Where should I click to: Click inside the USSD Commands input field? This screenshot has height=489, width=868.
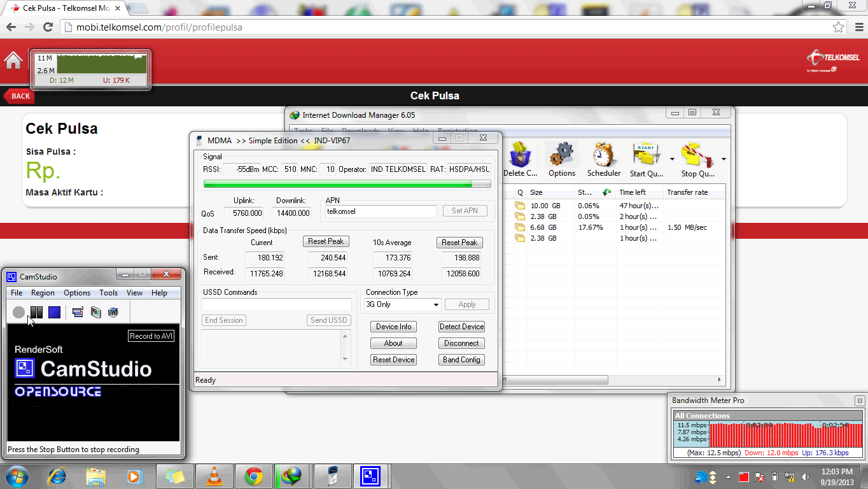pyautogui.click(x=276, y=304)
